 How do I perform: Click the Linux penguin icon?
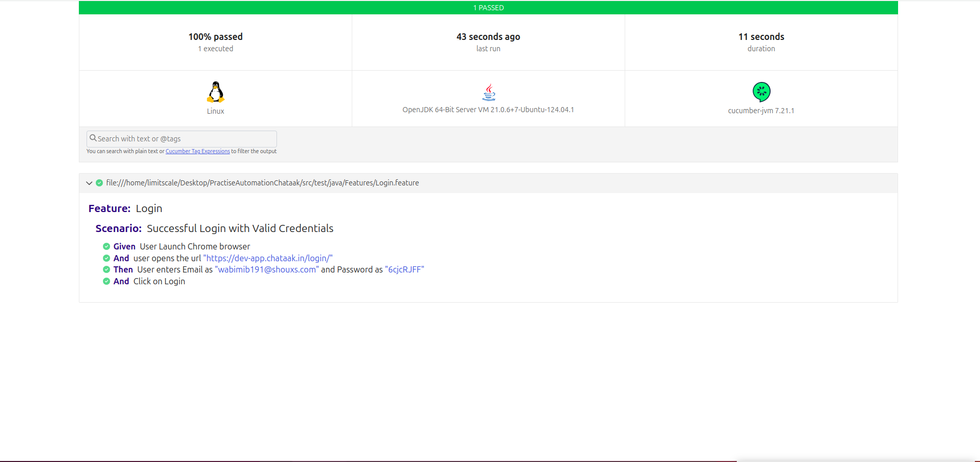pos(216,92)
